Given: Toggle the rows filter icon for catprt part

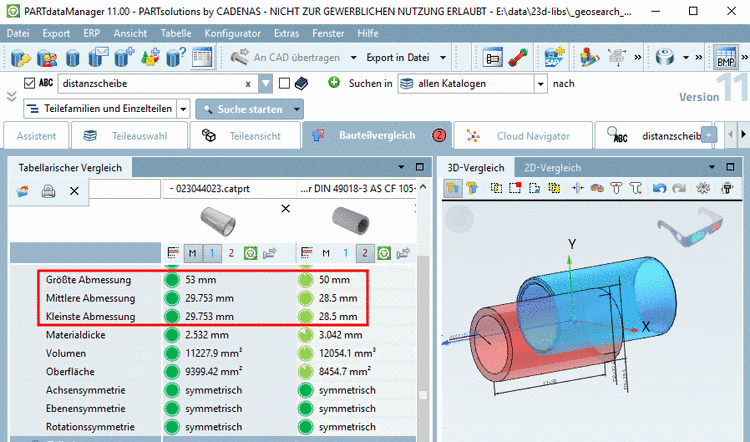Looking at the screenshot, I should tap(173, 253).
